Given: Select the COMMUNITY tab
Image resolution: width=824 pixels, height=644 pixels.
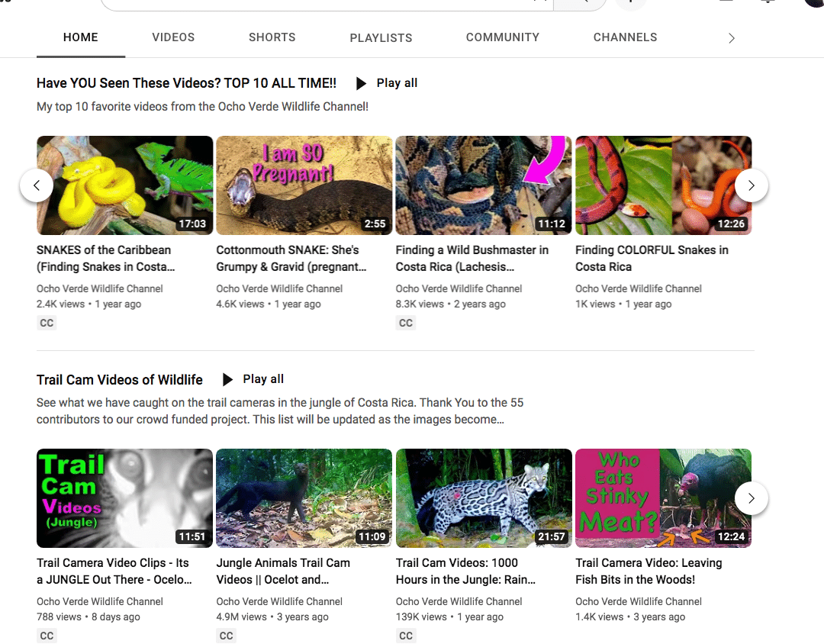Looking at the screenshot, I should click(x=502, y=37).
